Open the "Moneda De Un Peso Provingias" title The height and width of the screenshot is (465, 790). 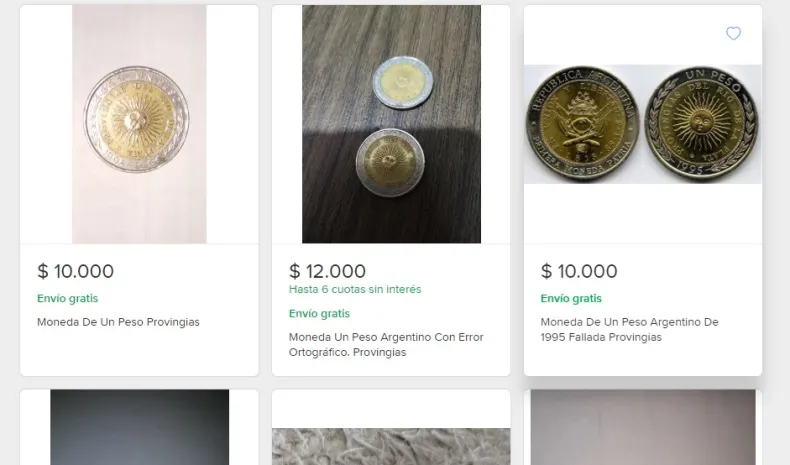pyautogui.click(x=118, y=322)
